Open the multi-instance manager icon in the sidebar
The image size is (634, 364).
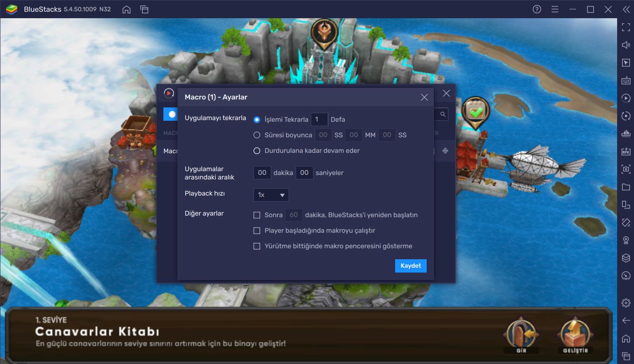click(x=626, y=205)
